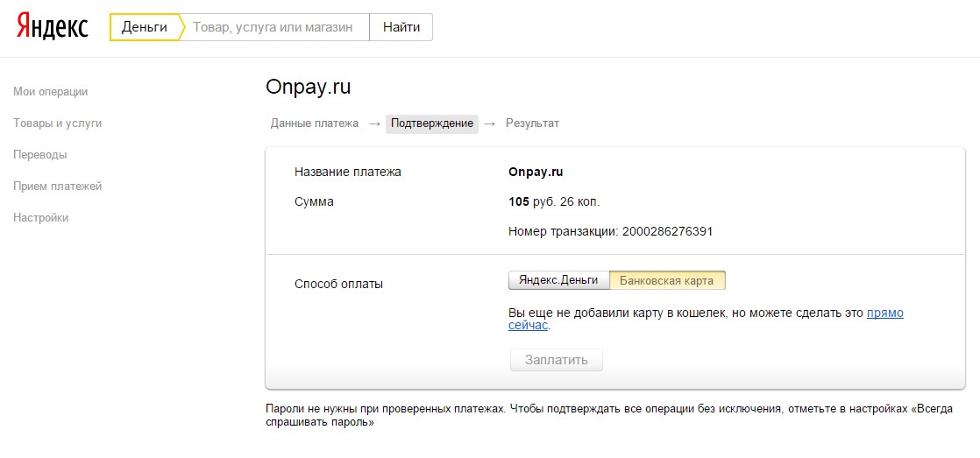Select the Подтверждение step
Screen dimensions: 980x458
pos(432,123)
